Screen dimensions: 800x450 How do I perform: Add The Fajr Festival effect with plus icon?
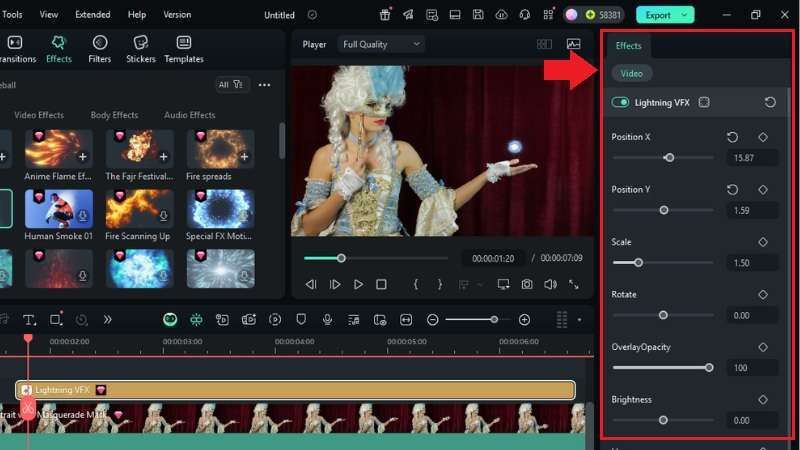point(163,157)
